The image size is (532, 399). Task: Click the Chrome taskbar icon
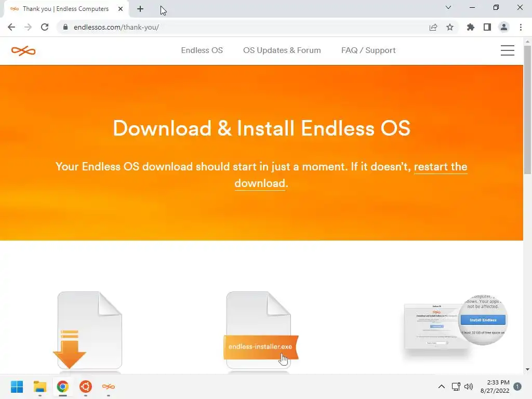[63, 387]
